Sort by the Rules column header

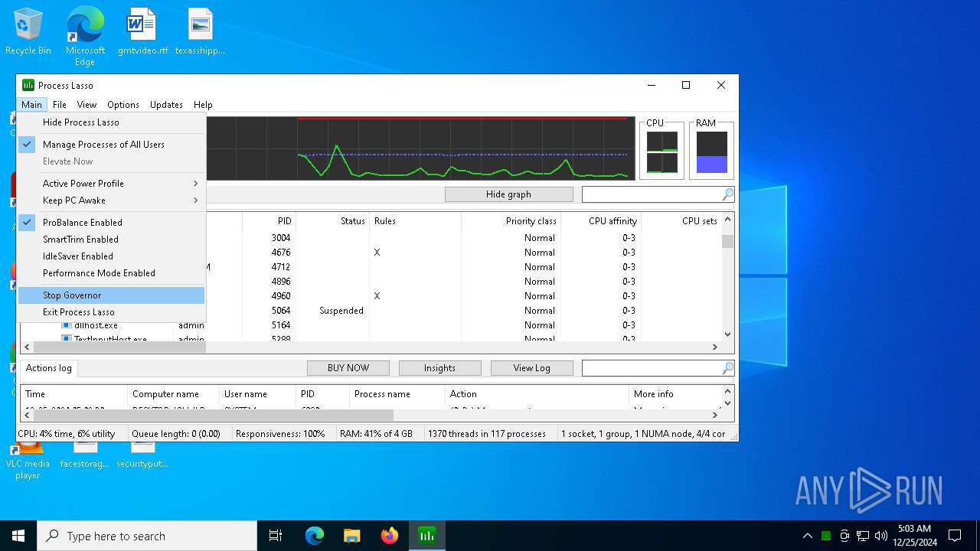415,221
